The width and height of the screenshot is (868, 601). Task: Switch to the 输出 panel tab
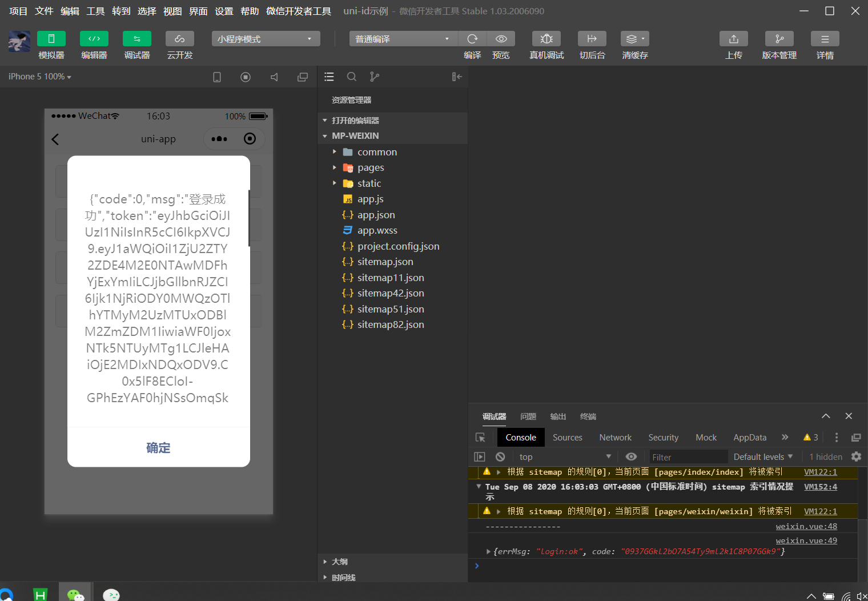[558, 416]
